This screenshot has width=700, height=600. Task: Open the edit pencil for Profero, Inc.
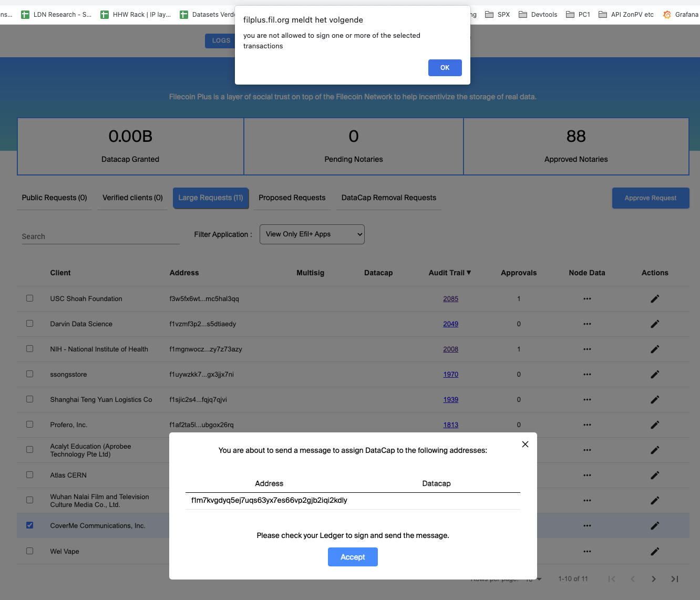pyautogui.click(x=655, y=425)
